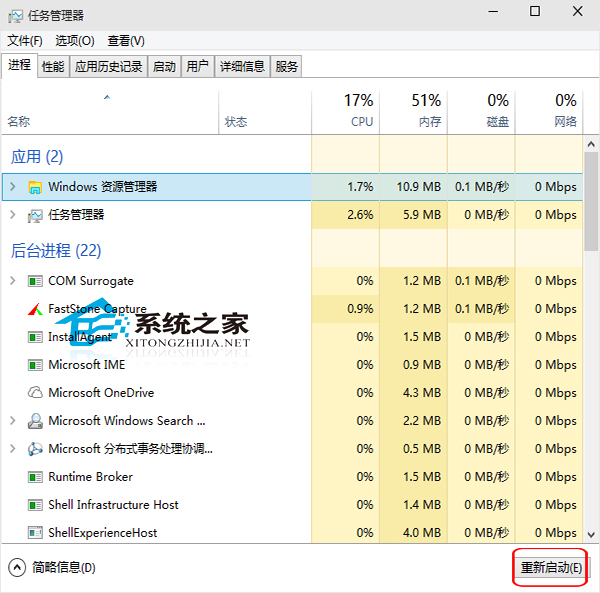Minimize the Task Manager window
Viewport: 600px width, 593px height.
tap(493, 11)
